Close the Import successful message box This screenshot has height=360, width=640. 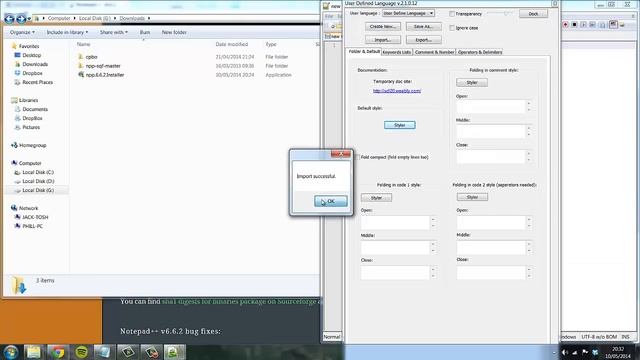coord(341,154)
